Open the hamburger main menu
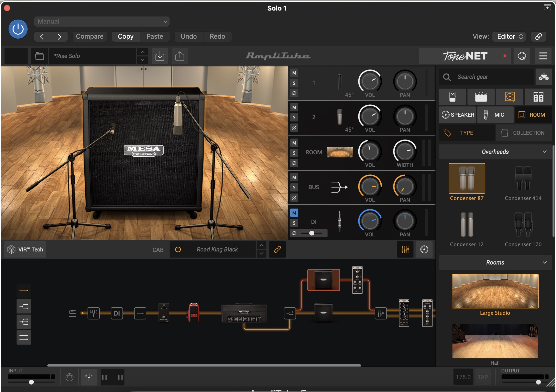The width and height of the screenshot is (556, 392). point(543,56)
